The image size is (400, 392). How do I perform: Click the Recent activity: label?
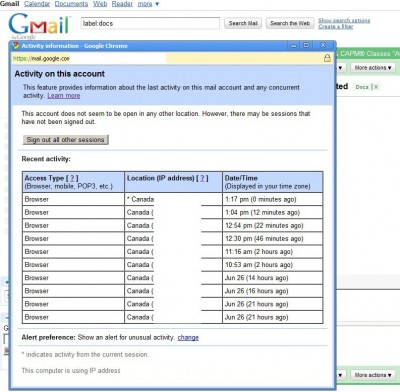click(x=46, y=159)
